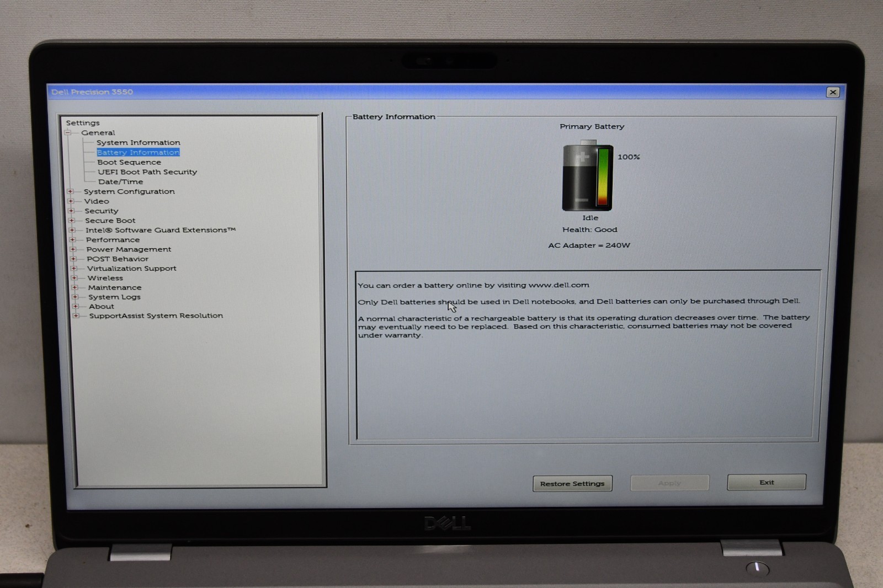Screen dimensions: 883x588
Task: Select the Video category label
Action: tap(97, 201)
